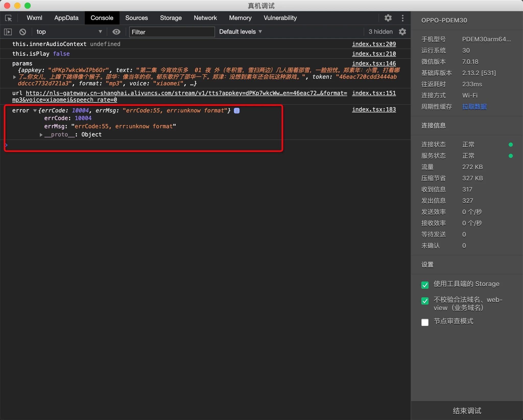Screen dimensions: 523x420
Task: Open Default levels dropdown
Action: (240, 32)
